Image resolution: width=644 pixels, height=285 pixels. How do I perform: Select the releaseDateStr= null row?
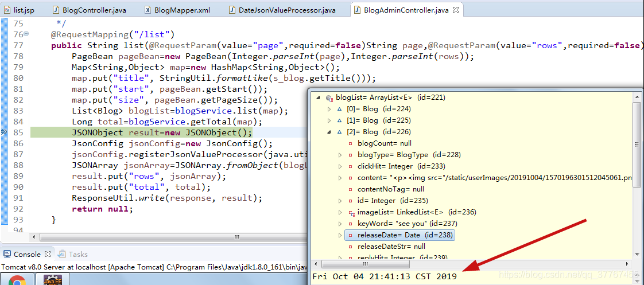click(391, 247)
